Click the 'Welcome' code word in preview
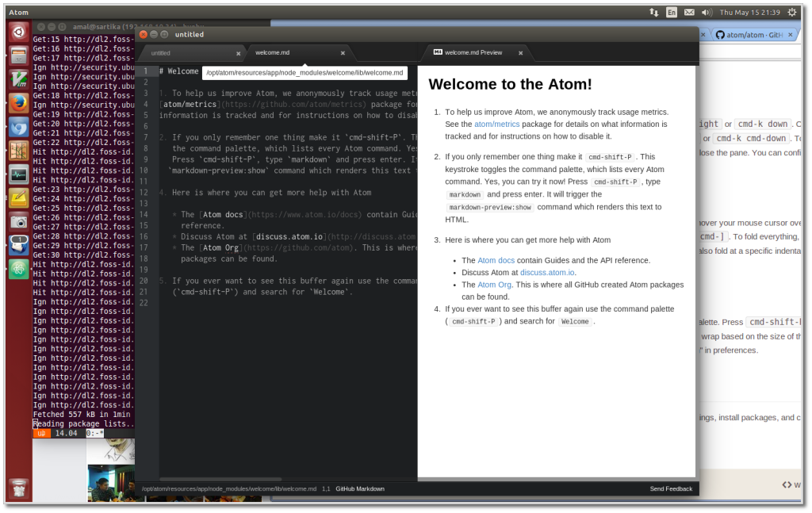 click(x=575, y=321)
